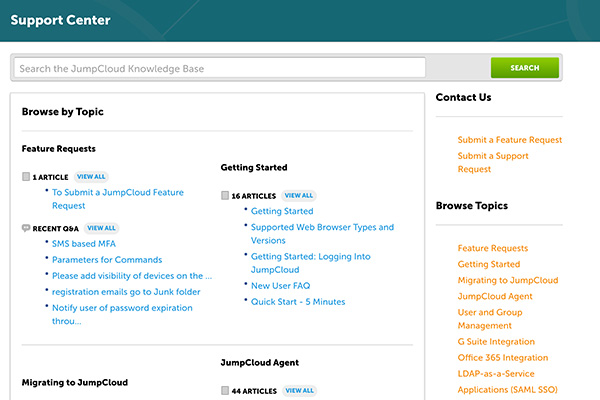The image size is (600, 400).
Task: Open the SMS based MFA question
Action: click(86, 244)
